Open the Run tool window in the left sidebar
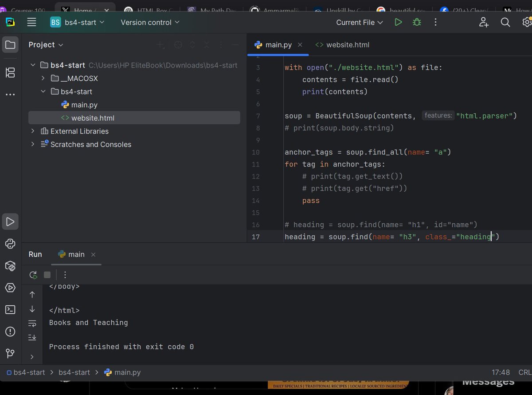Viewport: 532px width, 395px height. (x=10, y=221)
